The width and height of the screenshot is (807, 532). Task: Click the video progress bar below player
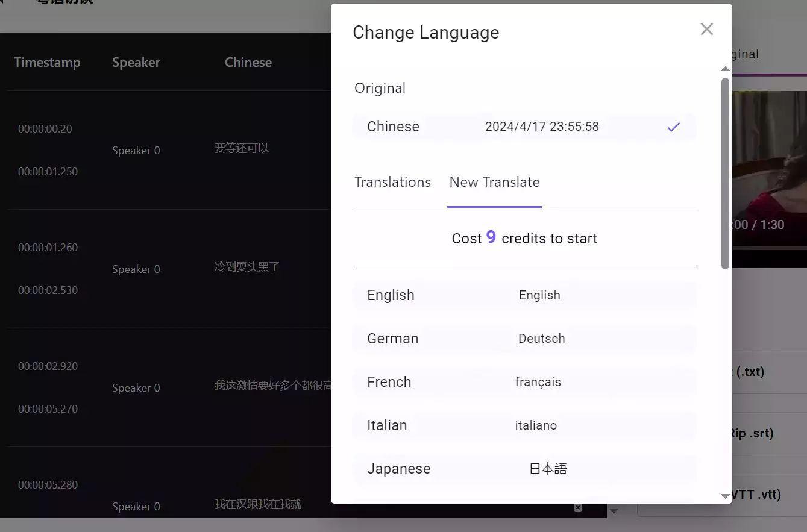(768, 248)
